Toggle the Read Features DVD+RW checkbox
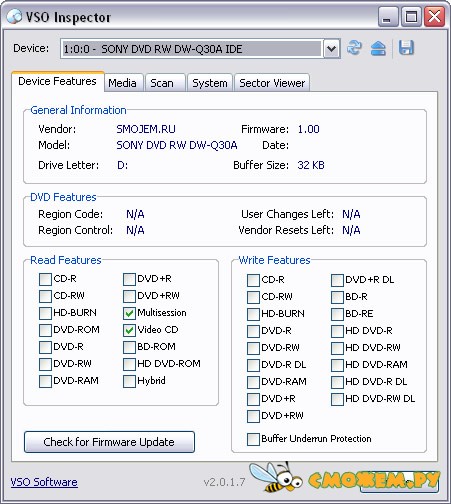Viewport: 451px width, 504px height. pos(129,296)
